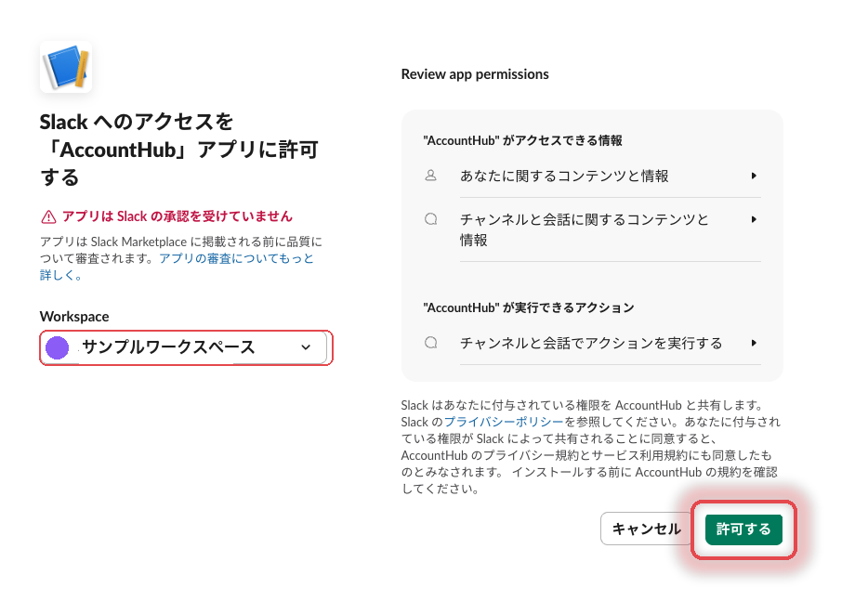Click the red warning triangle icon
This screenshot has width=868, height=614.
pos(48,216)
